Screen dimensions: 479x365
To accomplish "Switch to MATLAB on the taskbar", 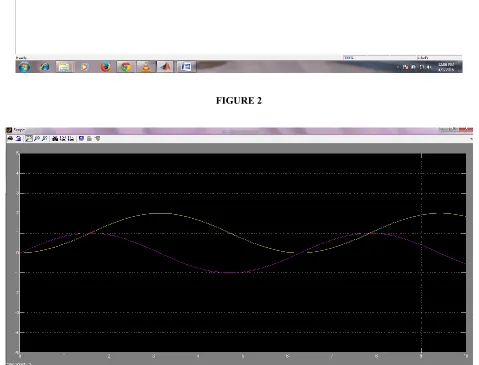I will click(x=165, y=67).
